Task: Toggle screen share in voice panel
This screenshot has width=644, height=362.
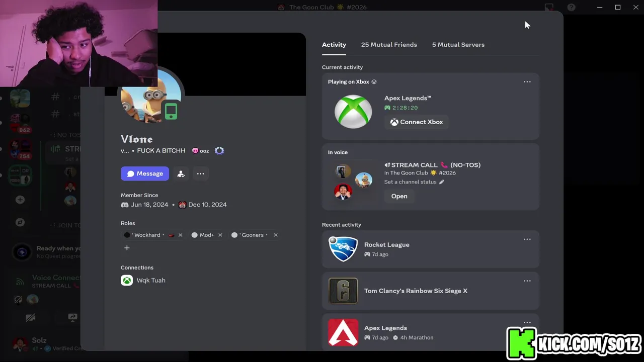Action: click(72, 317)
